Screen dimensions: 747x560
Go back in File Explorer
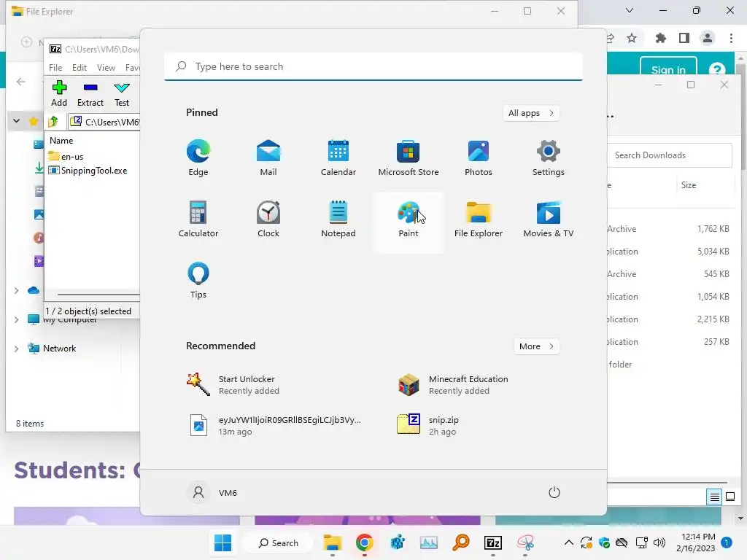click(x=21, y=82)
